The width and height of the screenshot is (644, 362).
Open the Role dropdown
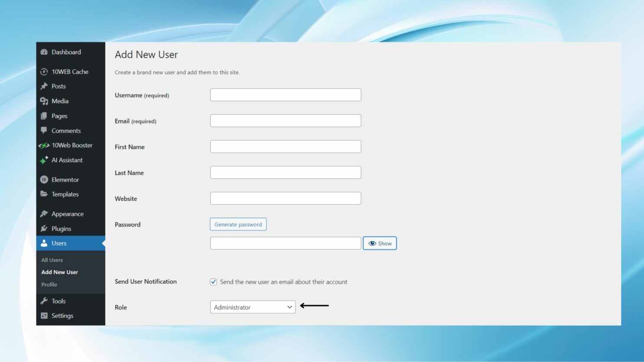pos(253,307)
